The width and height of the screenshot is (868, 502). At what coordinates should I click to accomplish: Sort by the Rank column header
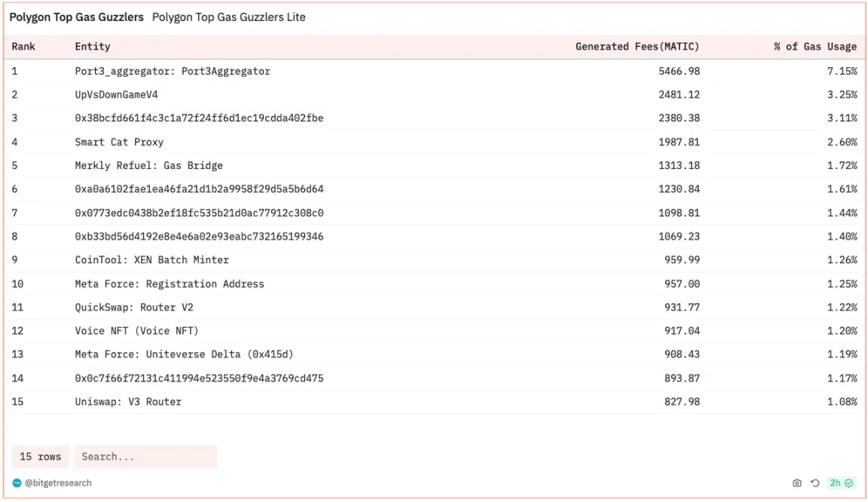click(x=23, y=47)
